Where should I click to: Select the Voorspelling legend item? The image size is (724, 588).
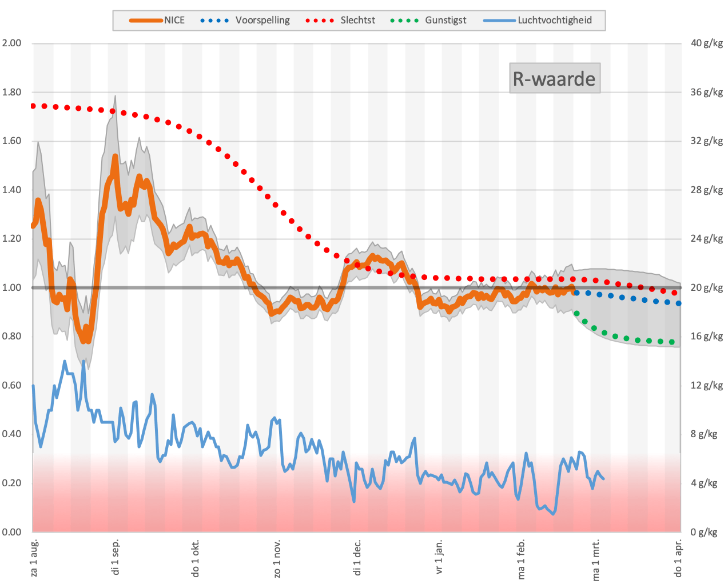(245, 20)
